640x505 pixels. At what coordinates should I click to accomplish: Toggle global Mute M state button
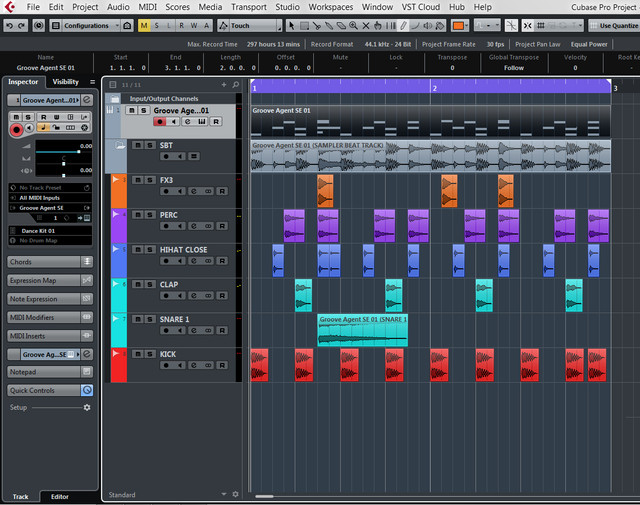(144, 26)
